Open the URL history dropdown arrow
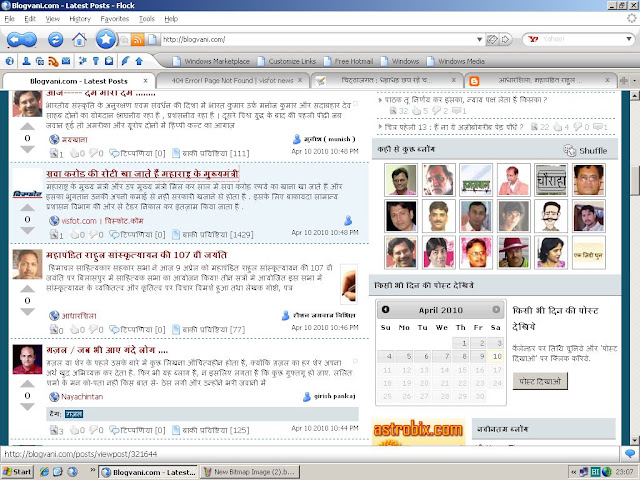 (480, 40)
